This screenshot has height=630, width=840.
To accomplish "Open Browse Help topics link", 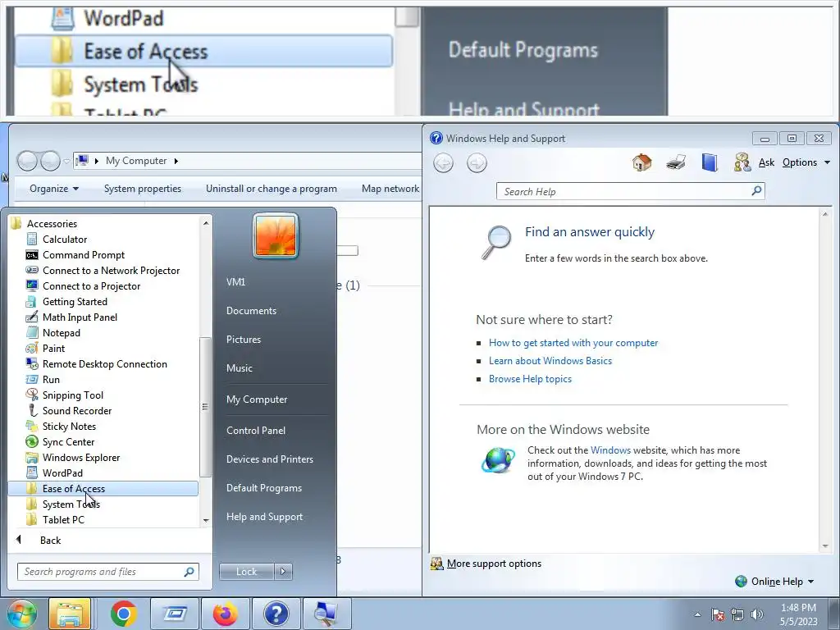I will pos(530,379).
